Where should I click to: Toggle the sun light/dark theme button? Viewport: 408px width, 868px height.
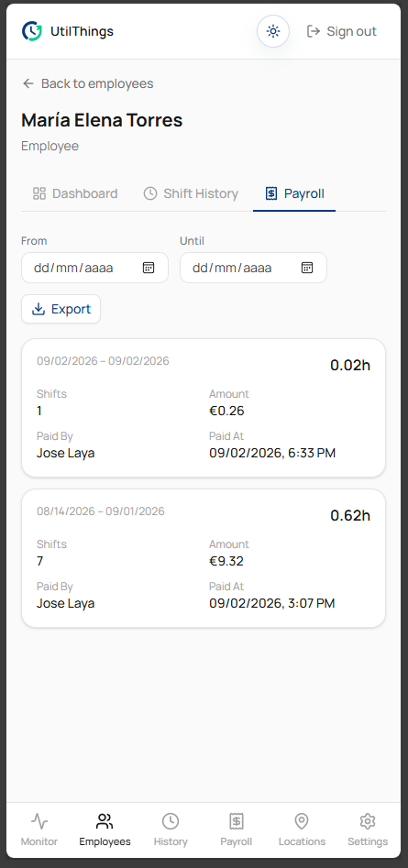273,31
